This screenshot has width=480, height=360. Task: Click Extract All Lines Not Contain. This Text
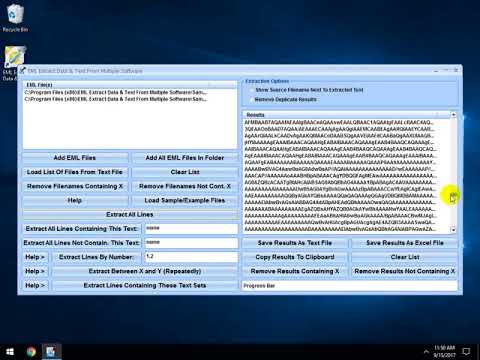pos(82,243)
